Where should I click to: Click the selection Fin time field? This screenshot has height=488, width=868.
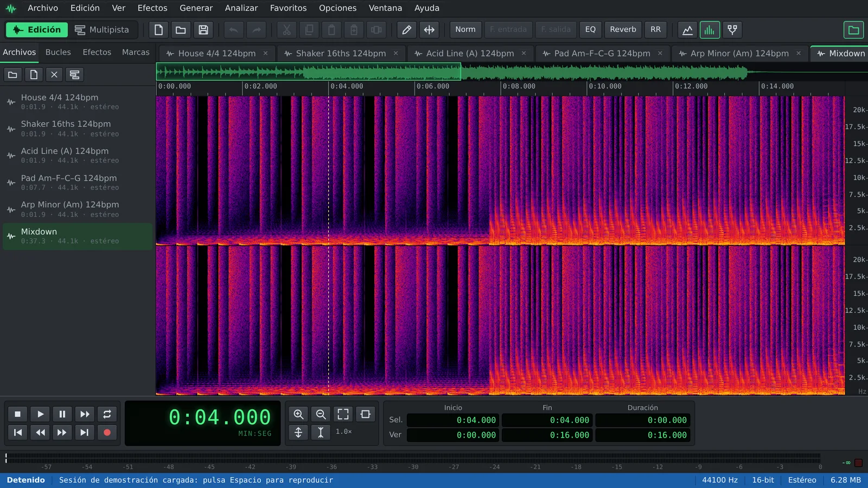point(547,420)
